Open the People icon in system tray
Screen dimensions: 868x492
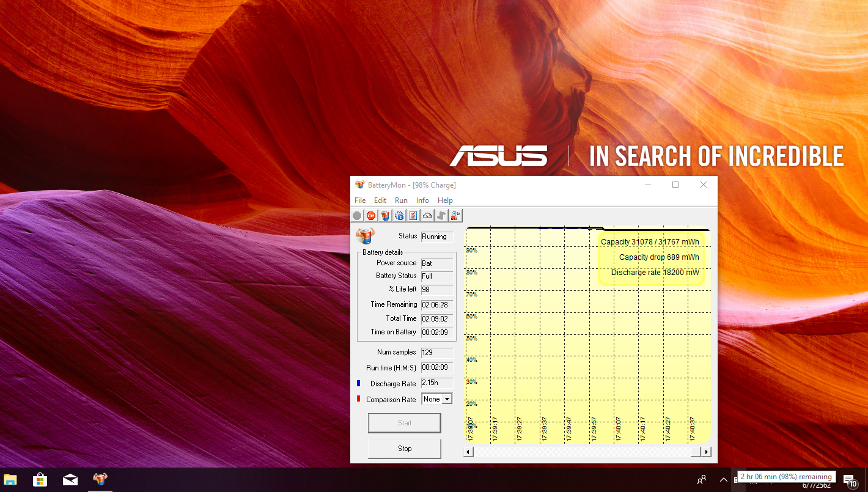coord(702,480)
